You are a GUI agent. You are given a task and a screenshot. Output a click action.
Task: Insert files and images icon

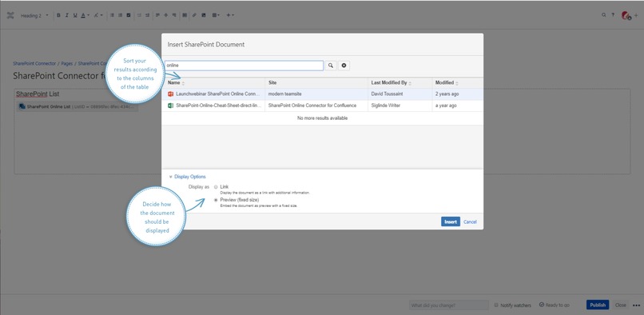point(204,15)
